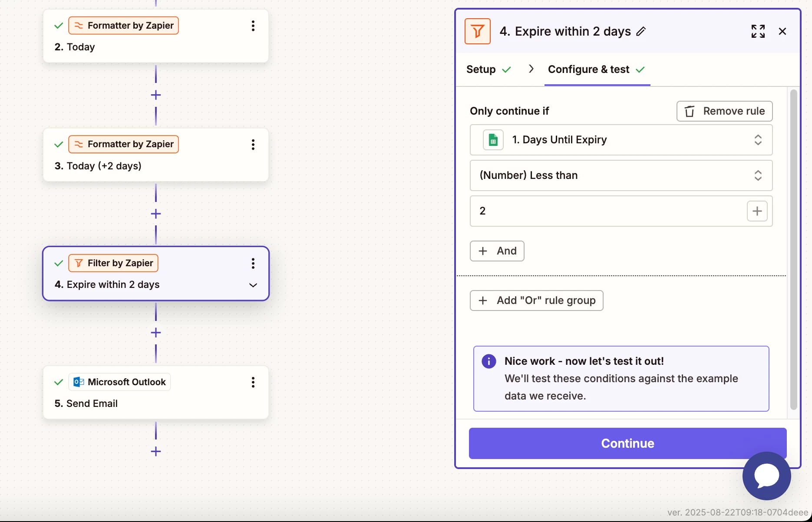
Task: Select the step 5 Send Email card
Action: 156,393
